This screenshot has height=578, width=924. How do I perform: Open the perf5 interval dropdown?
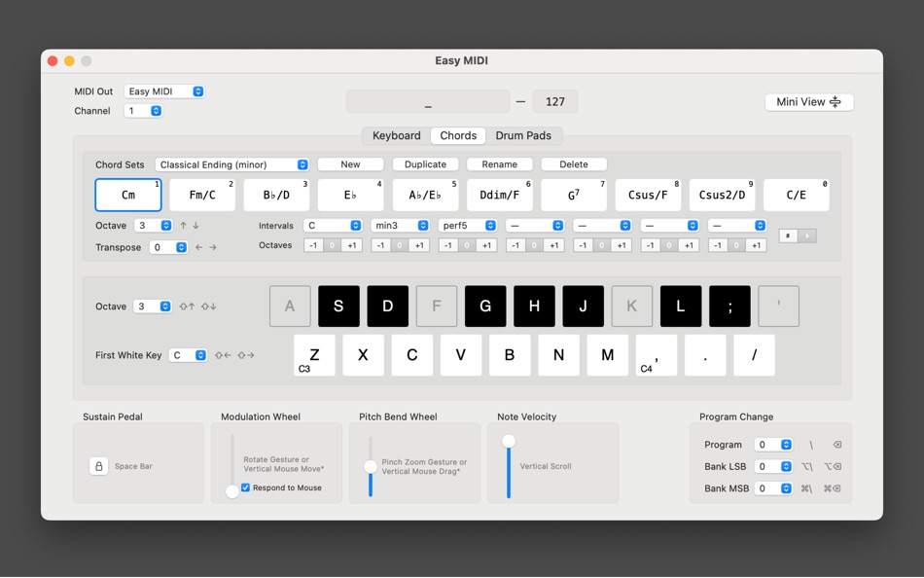click(467, 226)
